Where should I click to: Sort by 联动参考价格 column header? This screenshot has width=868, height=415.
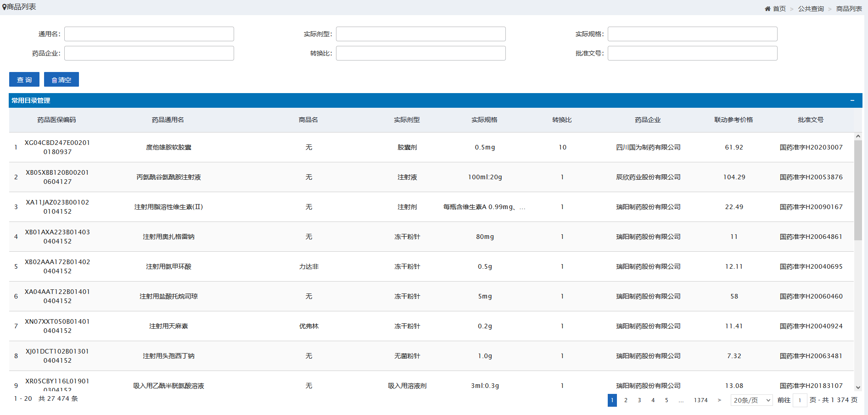click(733, 120)
